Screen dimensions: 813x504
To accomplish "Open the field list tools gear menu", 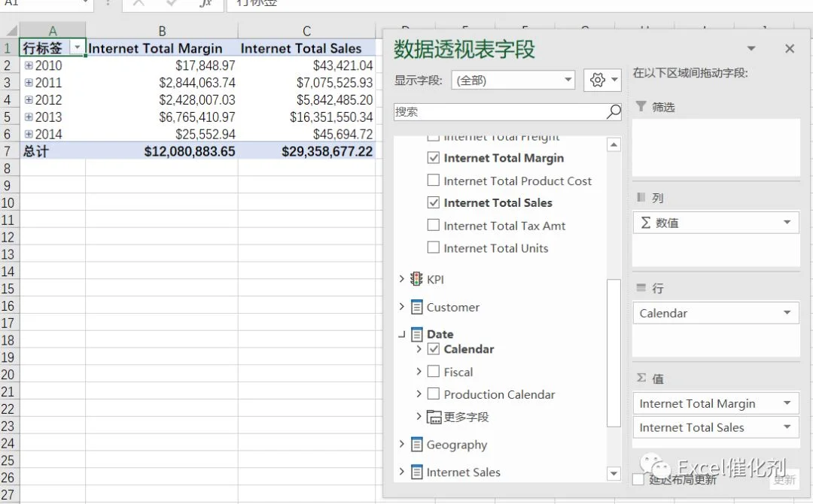I will coord(602,80).
